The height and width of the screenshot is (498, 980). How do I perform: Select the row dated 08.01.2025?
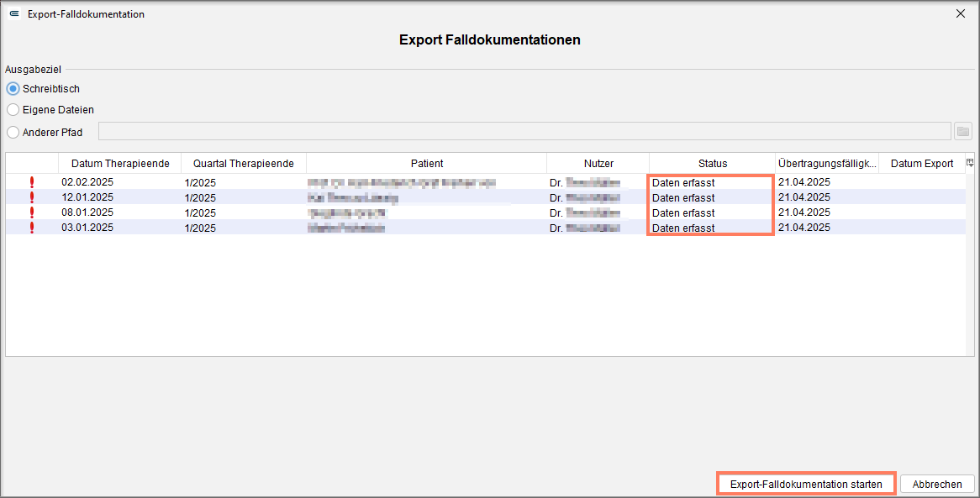(x=486, y=212)
